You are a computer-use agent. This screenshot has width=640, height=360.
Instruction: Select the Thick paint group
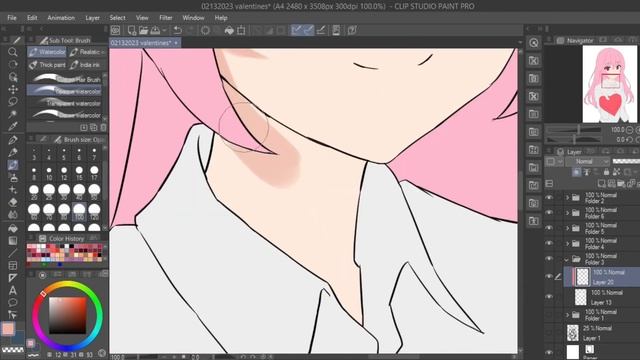[47, 64]
